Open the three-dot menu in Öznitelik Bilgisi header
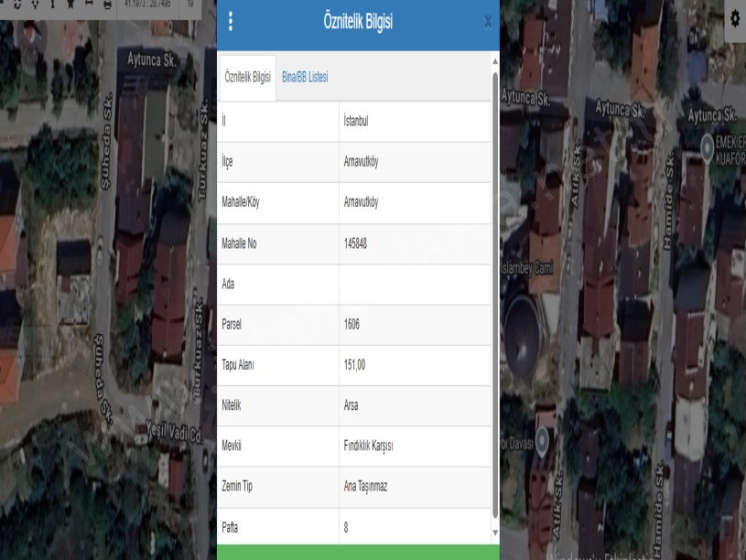This screenshot has height=560, width=746. [x=230, y=22]
